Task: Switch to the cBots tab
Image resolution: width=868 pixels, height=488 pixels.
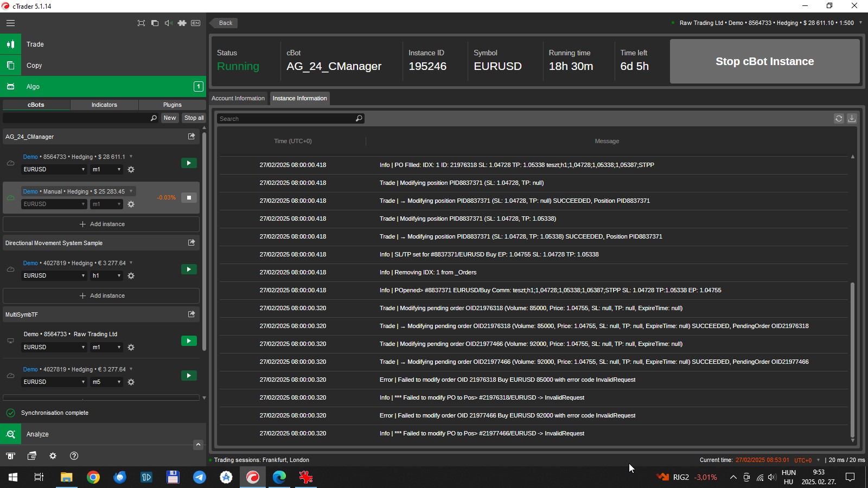Action: click(x=36, y=105)
